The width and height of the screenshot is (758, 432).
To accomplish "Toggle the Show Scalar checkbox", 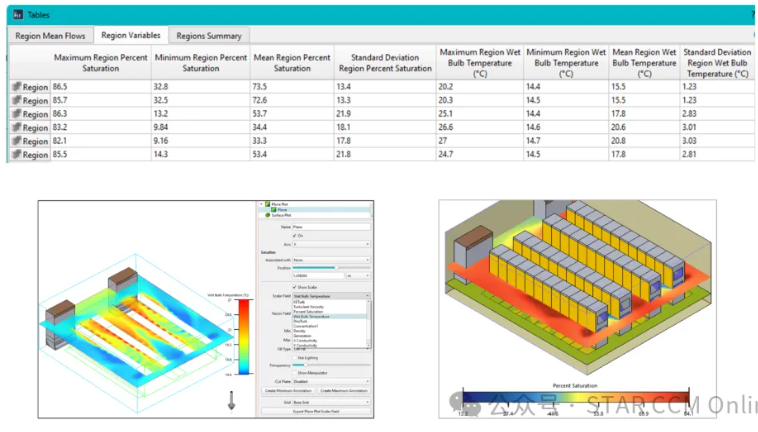I will pyautogui.click(x=296, y=286).
